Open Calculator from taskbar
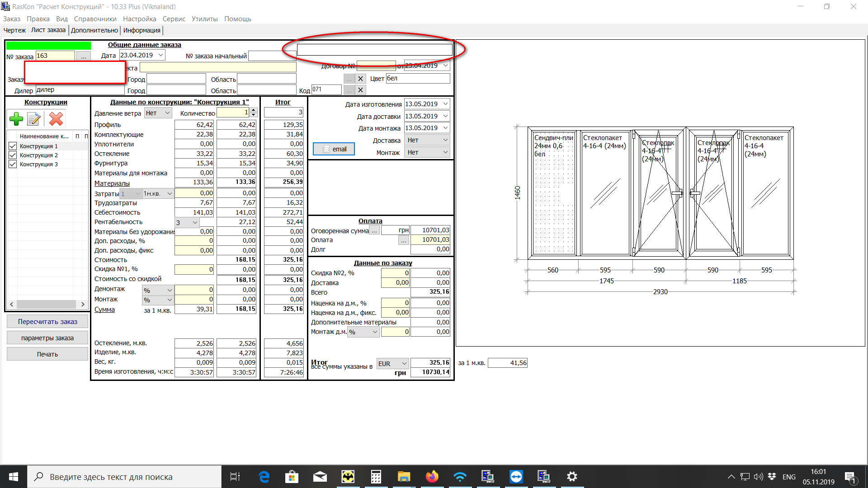This screenshot has width=868, height=488. (376, 477)
